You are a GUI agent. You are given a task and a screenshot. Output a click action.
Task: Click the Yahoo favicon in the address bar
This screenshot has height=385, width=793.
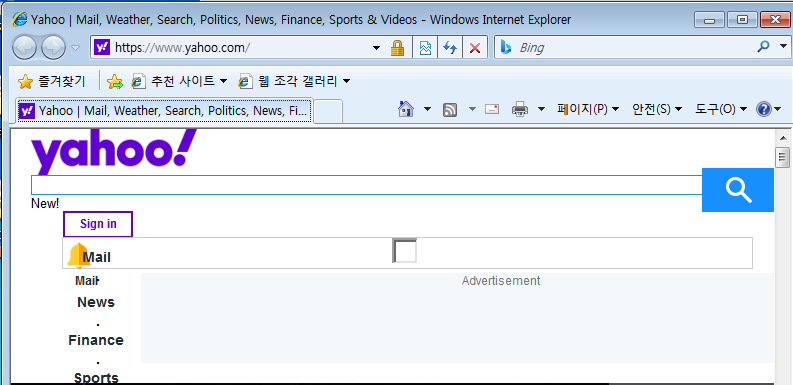click(102, 48)
